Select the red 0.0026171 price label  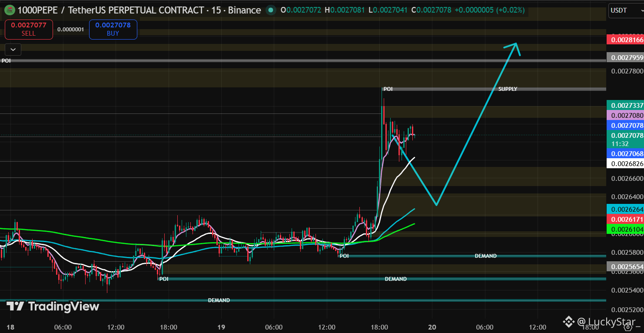(x=625, y=219)
